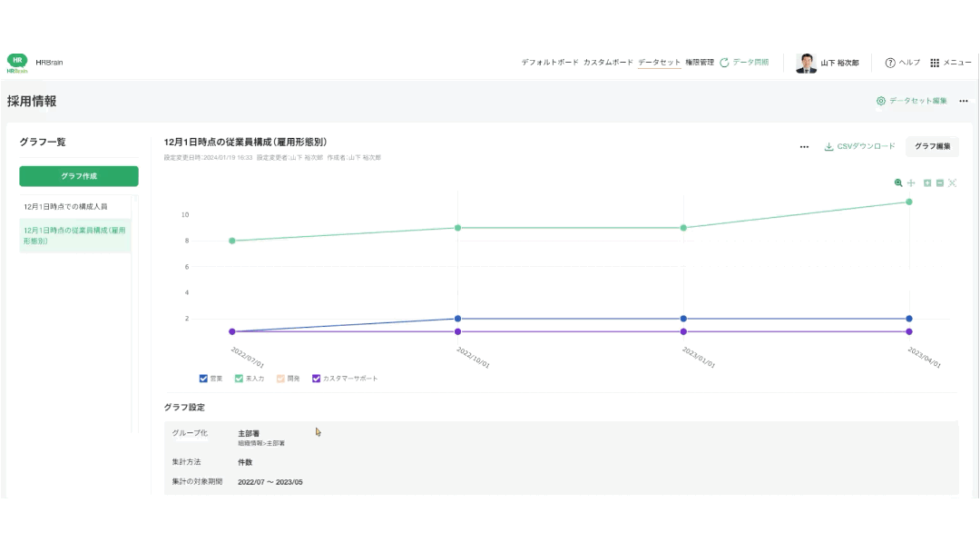Click the x-axis label 2022/07/01
The image size is (980, 552).
pos(248,357)
